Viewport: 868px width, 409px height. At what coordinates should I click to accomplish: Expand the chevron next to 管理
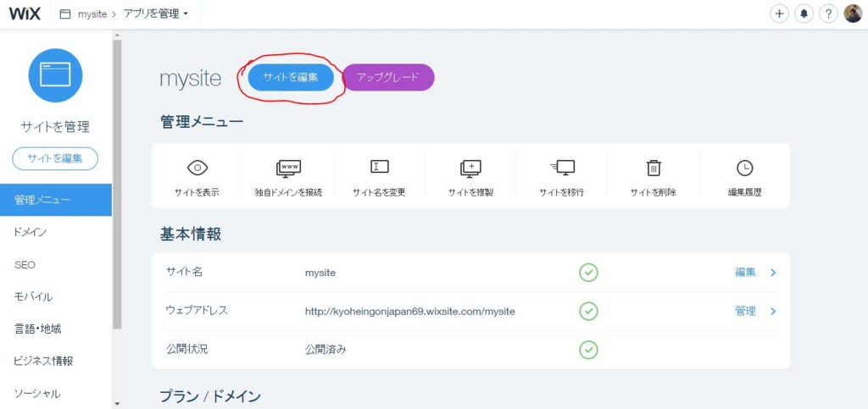pos(773,311)
